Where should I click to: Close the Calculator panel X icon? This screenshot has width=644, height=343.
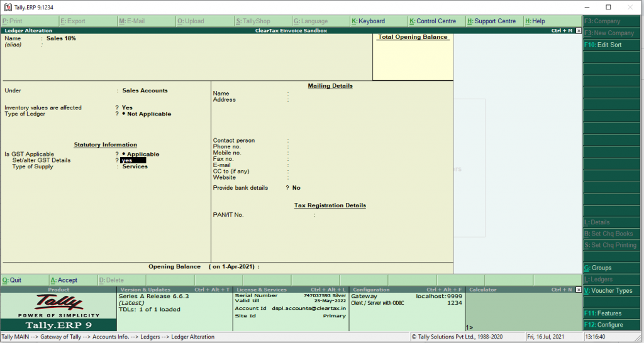click(579, 290)
